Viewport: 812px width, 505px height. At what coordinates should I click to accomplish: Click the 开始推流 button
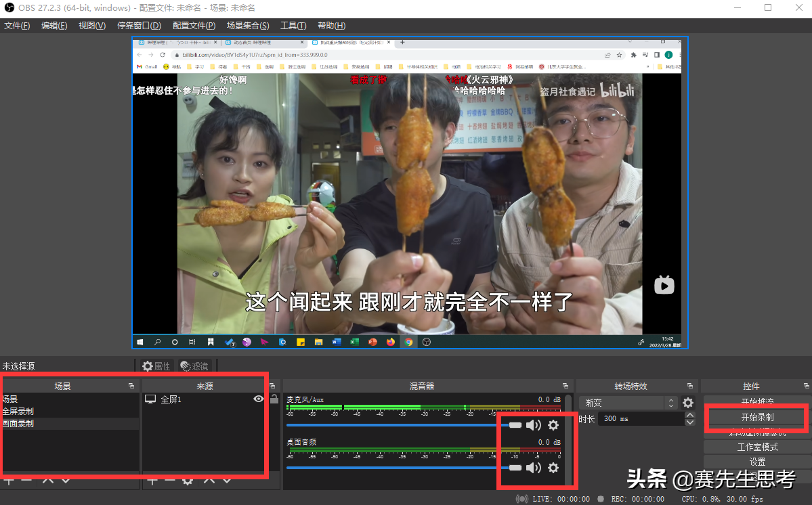click(757, 401)
